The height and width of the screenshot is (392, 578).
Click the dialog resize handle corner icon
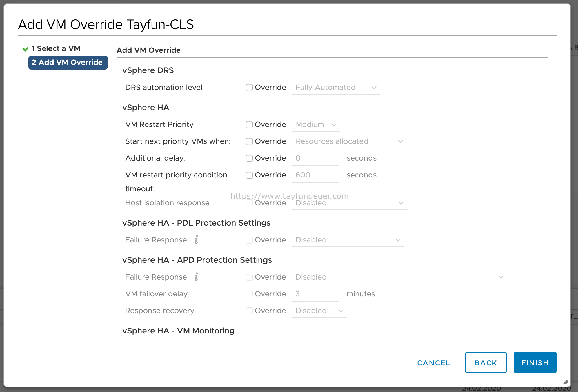coord(565,382)
